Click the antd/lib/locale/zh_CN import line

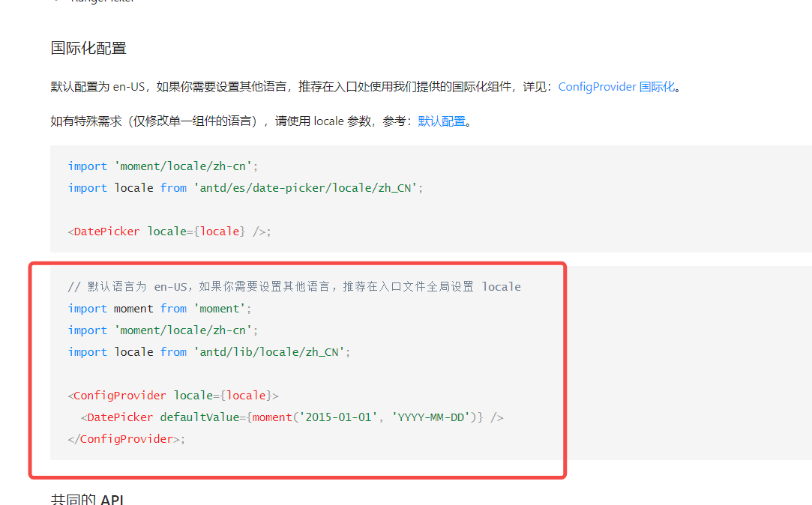coord(209,352)
